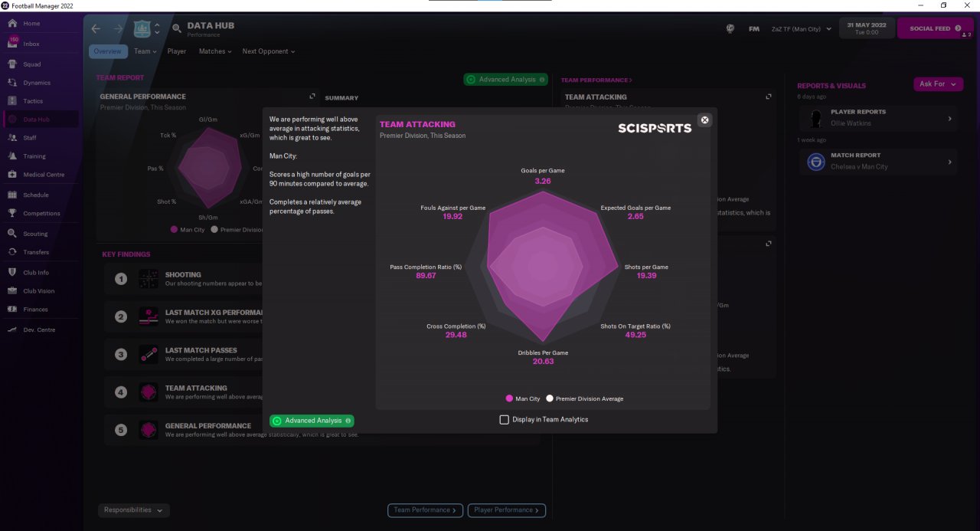Open the Team dropdown tab
The height and width of the screenshot is (531, 980).
pos(145,51)
